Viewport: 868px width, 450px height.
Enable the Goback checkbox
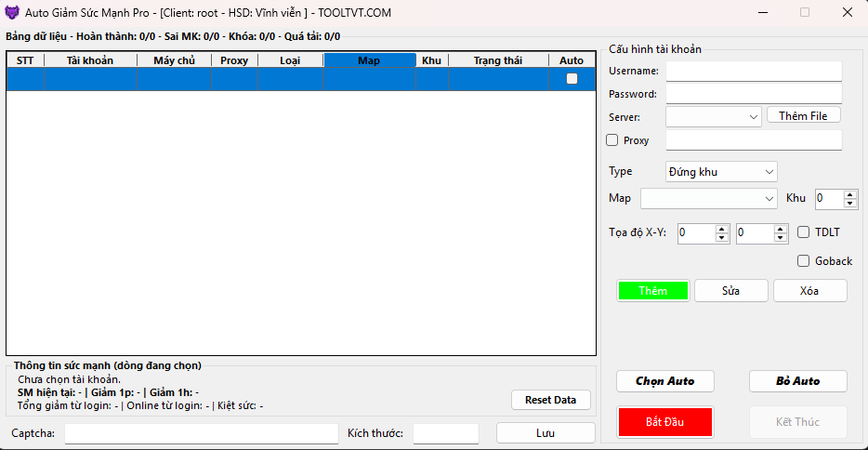804,261
